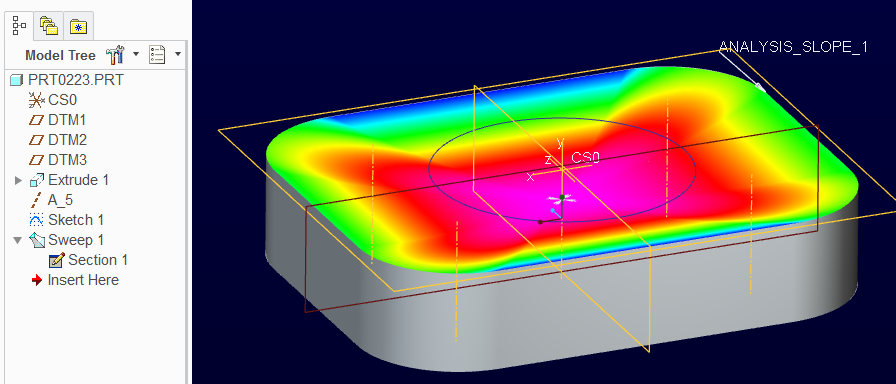This screenshot has height=384, width=896.
Task: Click the DTM2 datum plane icon
Action: pos(37,141)
